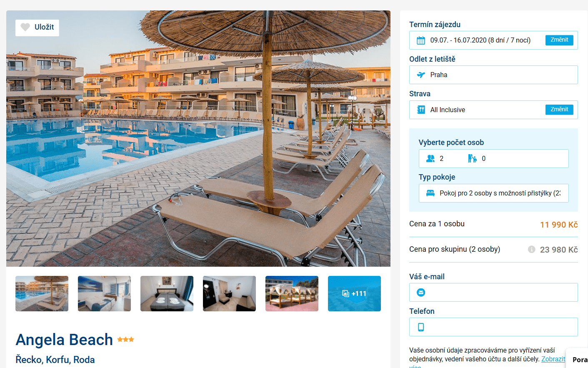Image resolution: width=588 pixels, height=368 pixels.
Task: Click the bed icon in room type
Action: click(x=430, y=193)
